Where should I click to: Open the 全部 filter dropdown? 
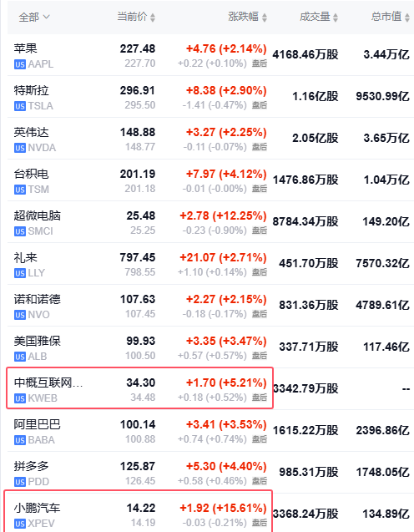(34, 17)
